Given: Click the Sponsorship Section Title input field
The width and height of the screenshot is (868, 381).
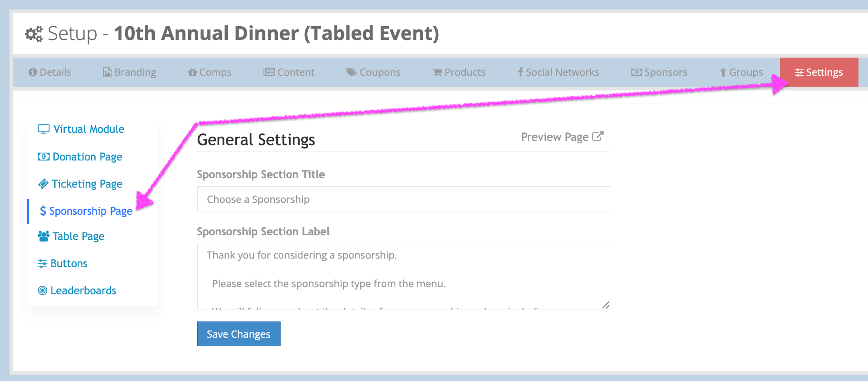Looking at the screenshot, I should 404,200.
